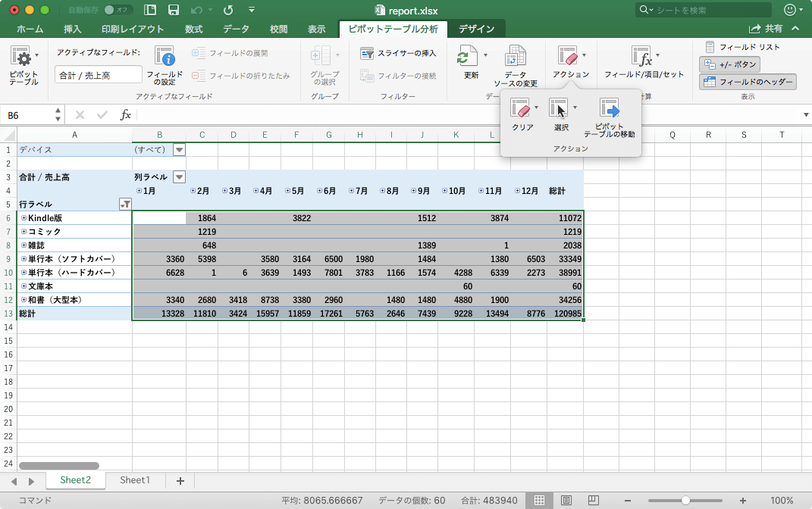Image resolution: width=812 pixels, height=509 pixels.
Task: Click Change Data Source (データソースの変更)
Action: pyautogui.click(x=516, y=66)
